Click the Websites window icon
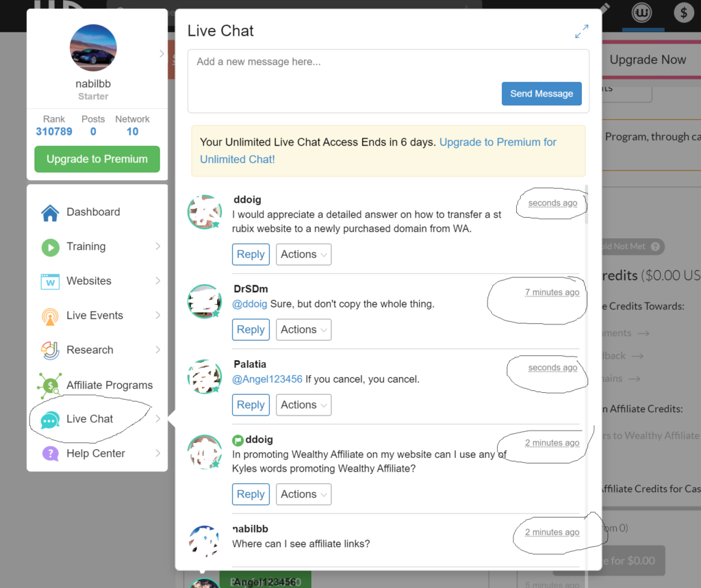Screen dimensions: 701x588 [50, 282]
